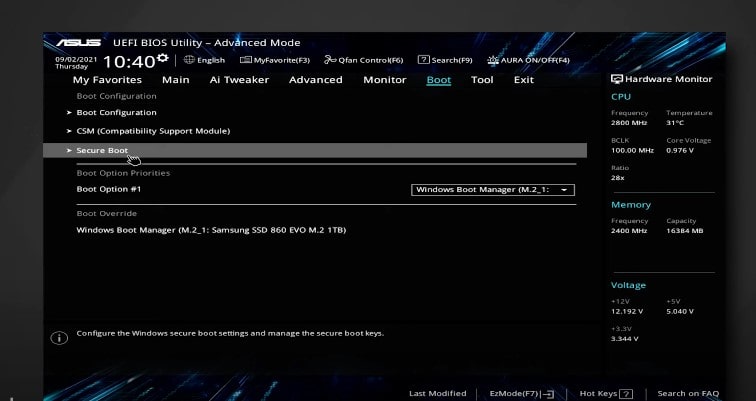Viewport: 756px width, 401px height.
Task: Click the Memory Capacity value 16384 MB
Action: pyautogui.click(x=685, y=231)
